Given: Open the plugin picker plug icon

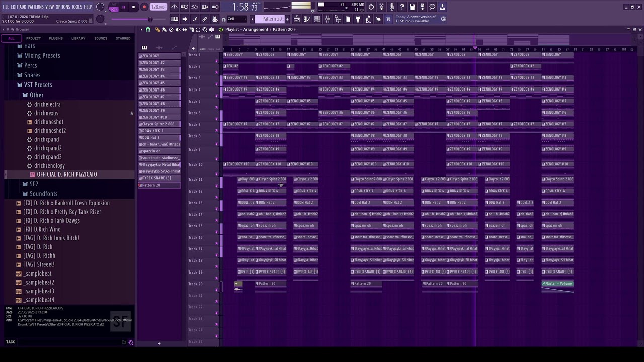Looking at the screenshot, I should pos(358,19).
